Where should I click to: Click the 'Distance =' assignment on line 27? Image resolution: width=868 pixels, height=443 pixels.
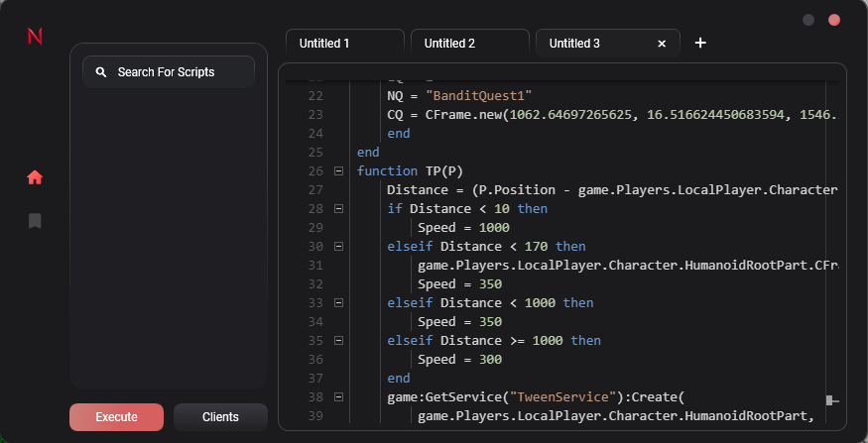point(426,190)
